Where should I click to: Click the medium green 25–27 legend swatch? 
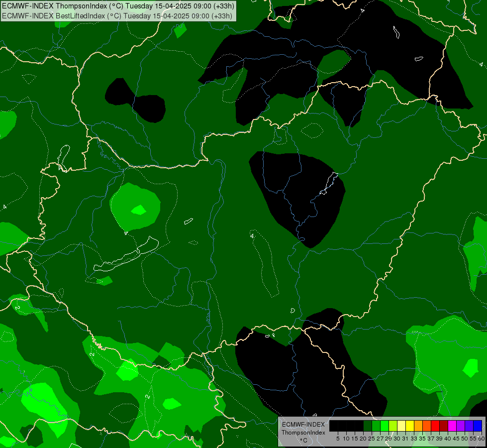point(376,426)
